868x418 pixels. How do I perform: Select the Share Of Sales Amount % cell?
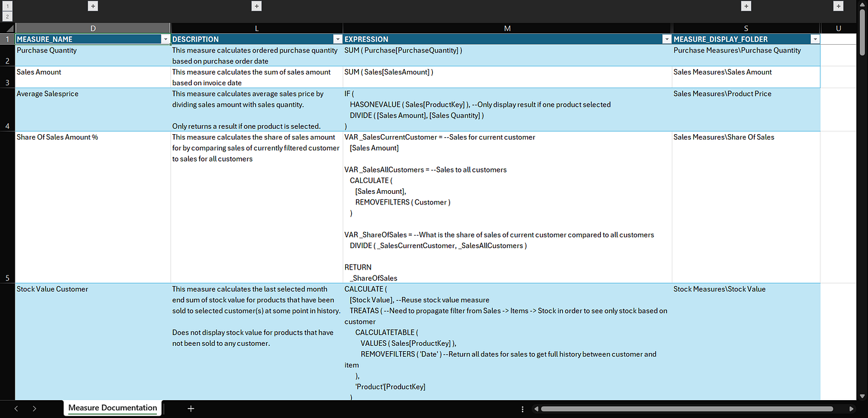click(x=93, y=208)
